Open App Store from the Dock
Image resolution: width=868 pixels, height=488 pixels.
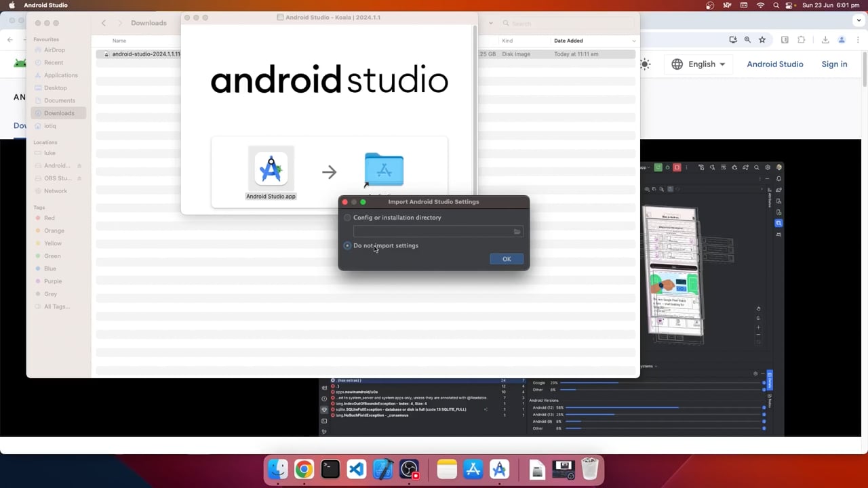[x=473, y=469]
